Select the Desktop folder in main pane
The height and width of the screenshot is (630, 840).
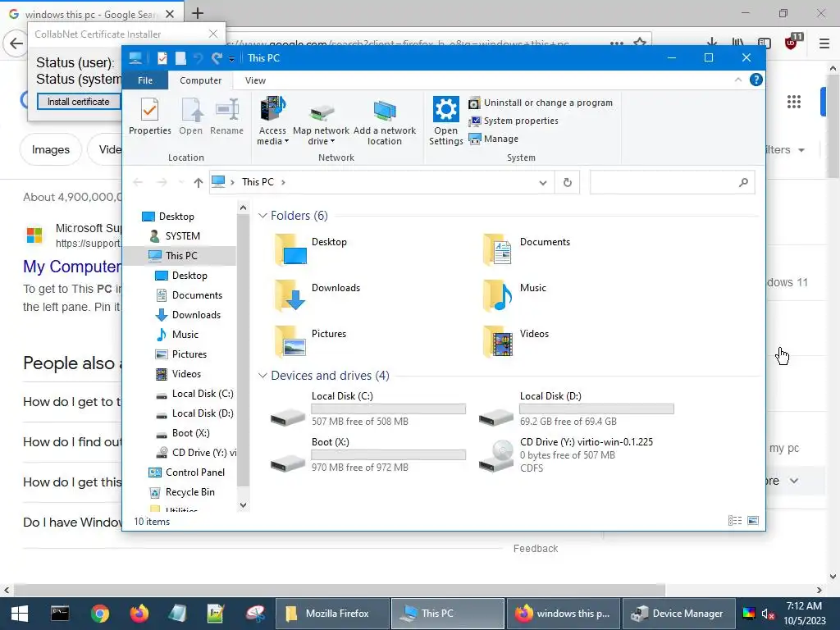[311, 249]
